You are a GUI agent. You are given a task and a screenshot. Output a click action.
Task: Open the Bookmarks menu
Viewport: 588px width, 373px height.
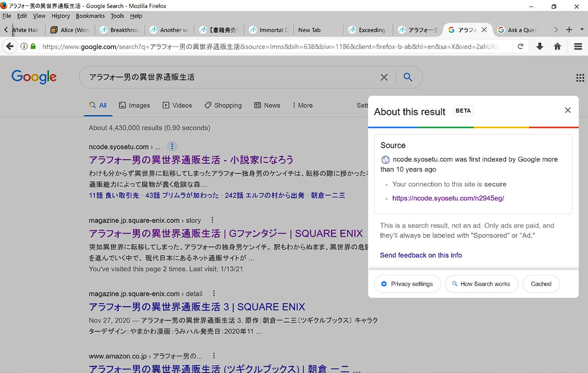click(x=90, y=16)
